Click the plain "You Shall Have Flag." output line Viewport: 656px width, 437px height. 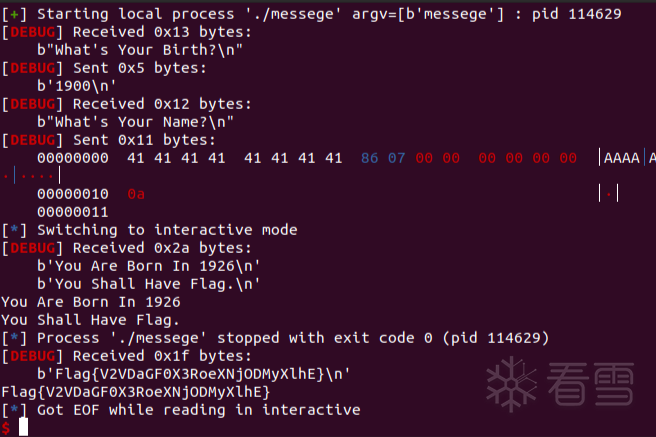91,320
